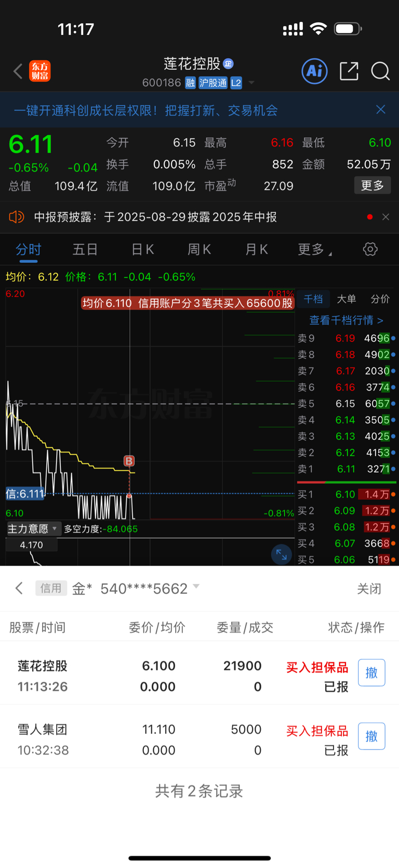Select the 大单 tab
The height and width of the screenshot is (868, 399).
(x=347, y=299)
